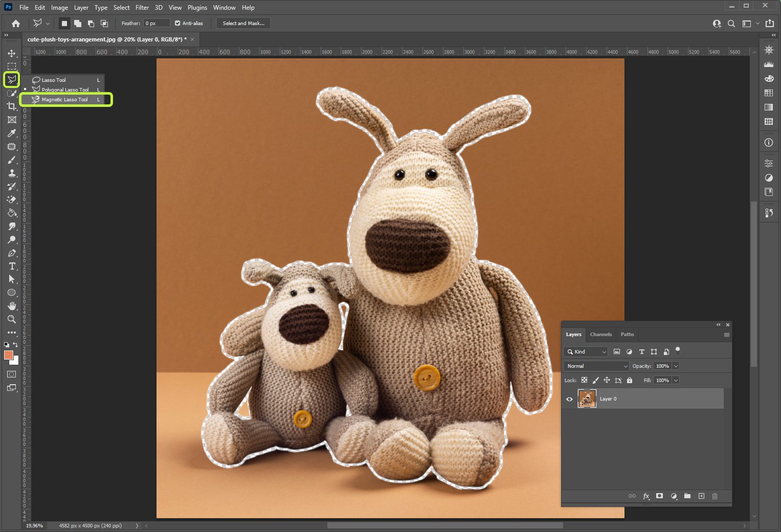
Task: Collapse the Layers panel with double arrows
Action: click(718, 324)
